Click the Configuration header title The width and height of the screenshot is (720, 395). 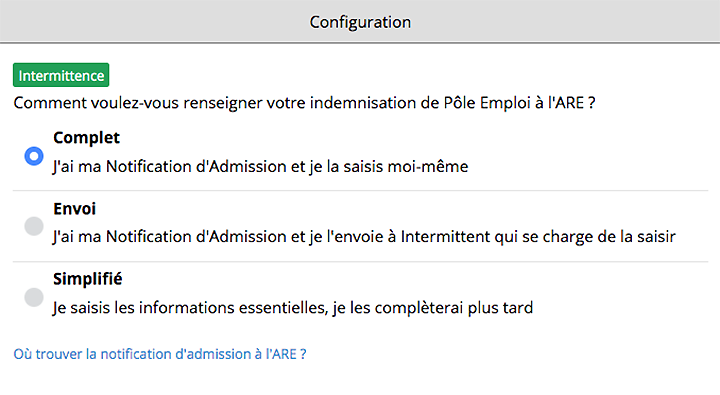360,22
